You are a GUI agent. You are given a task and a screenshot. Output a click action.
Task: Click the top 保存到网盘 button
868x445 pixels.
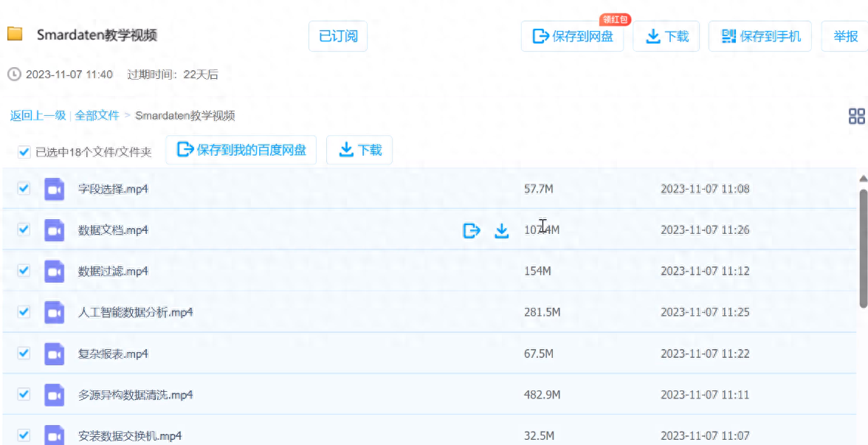(573, 36)
